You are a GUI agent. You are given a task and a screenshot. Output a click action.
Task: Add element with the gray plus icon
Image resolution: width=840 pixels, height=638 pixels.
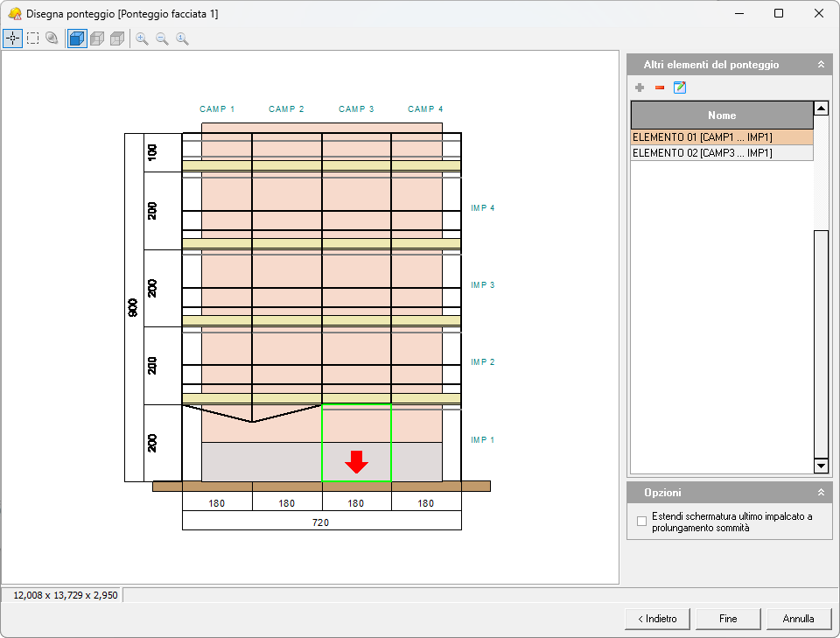click(x=640, y=88)
